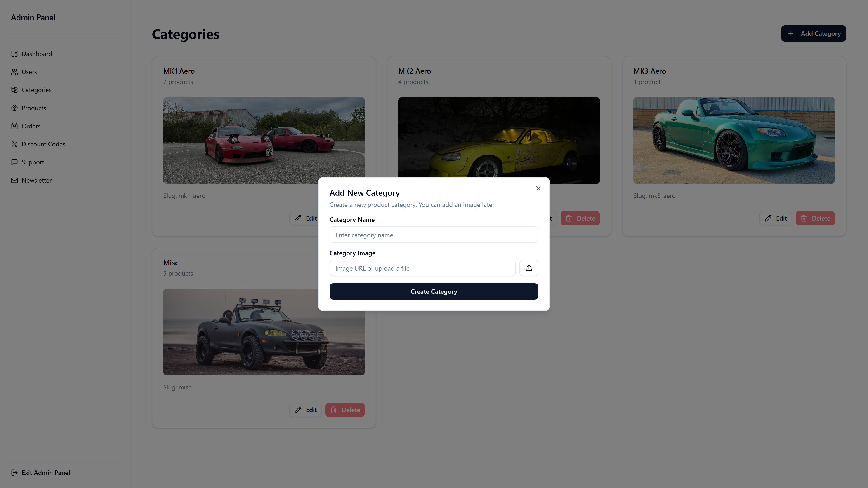Open the Dashboard page
This screenshot has width=868, height=488.
point(37,54)
